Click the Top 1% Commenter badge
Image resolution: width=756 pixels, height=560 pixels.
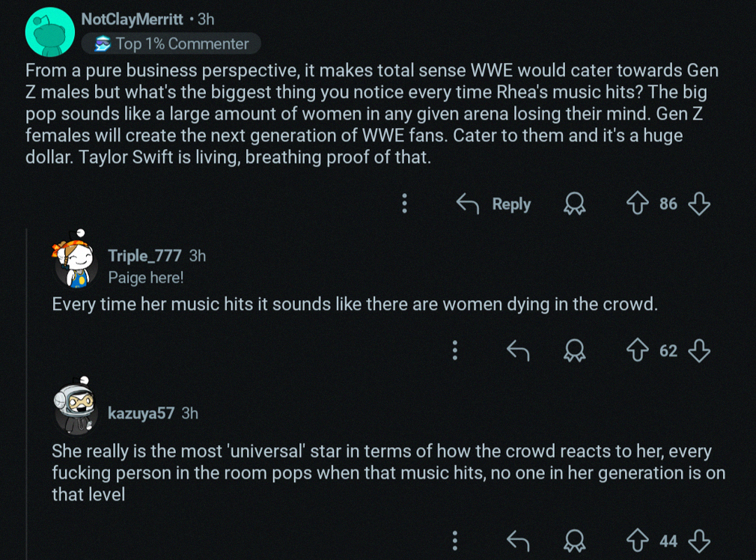(171, 43)
